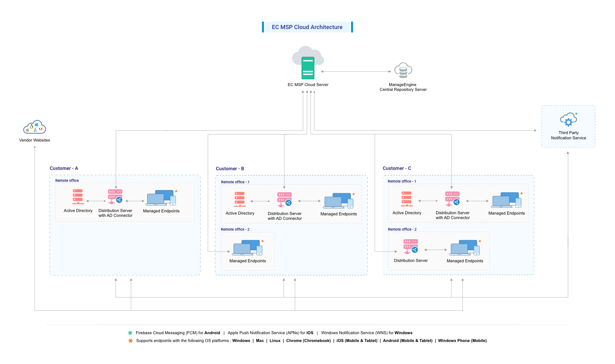
Task: Select the EC MSP Cloud Architecture title tab
Action: pos(307,27)
